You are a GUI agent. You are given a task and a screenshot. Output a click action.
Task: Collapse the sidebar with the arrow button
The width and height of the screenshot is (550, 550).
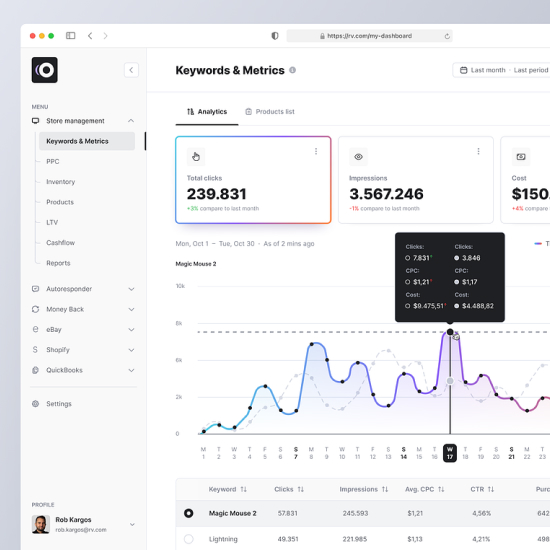click(x=131, y=70)
